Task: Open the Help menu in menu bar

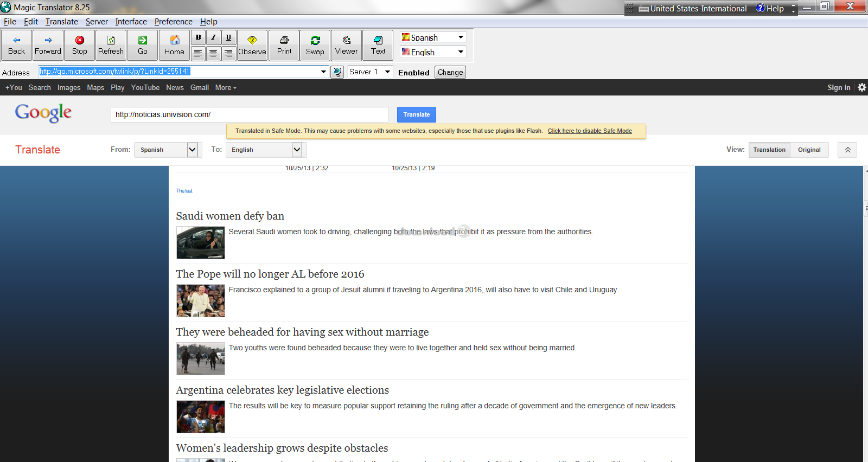Action: coord(209,22)
